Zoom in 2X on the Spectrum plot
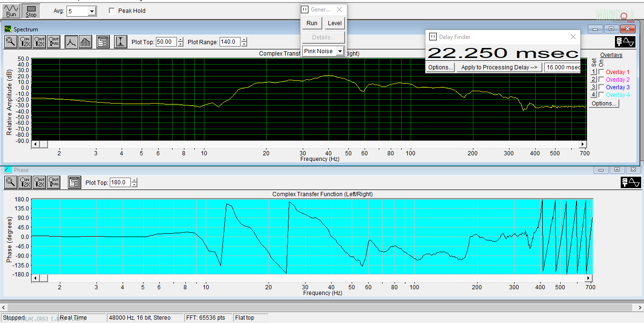This screenshot has width=644, height=323. click(25, 42)
